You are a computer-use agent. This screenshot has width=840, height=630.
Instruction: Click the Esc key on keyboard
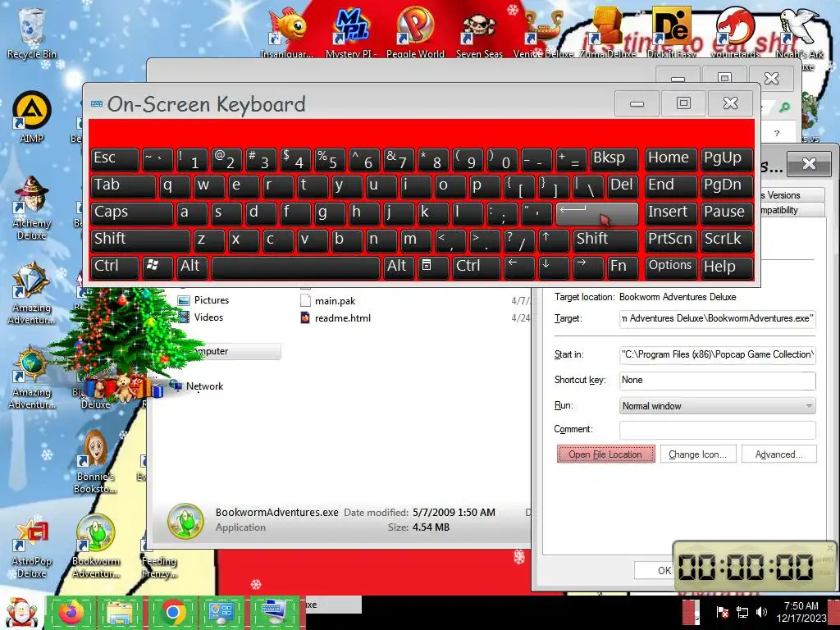point(115,158)
